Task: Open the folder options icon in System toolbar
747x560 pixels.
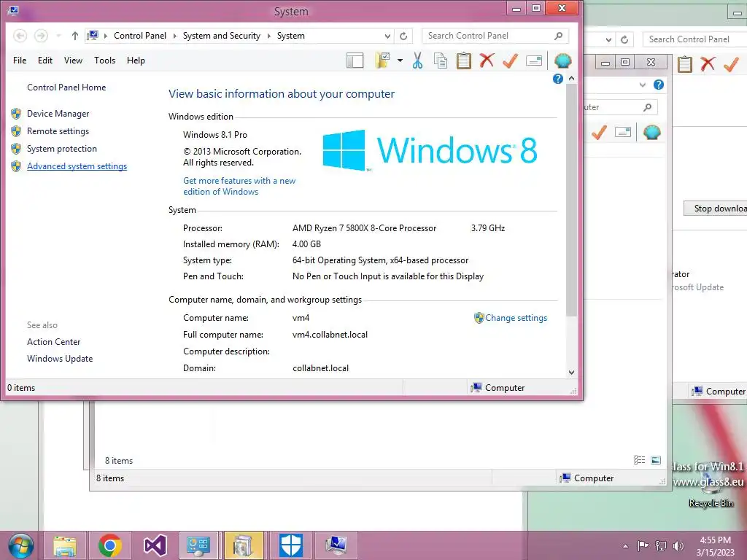Action: [382, 61]
